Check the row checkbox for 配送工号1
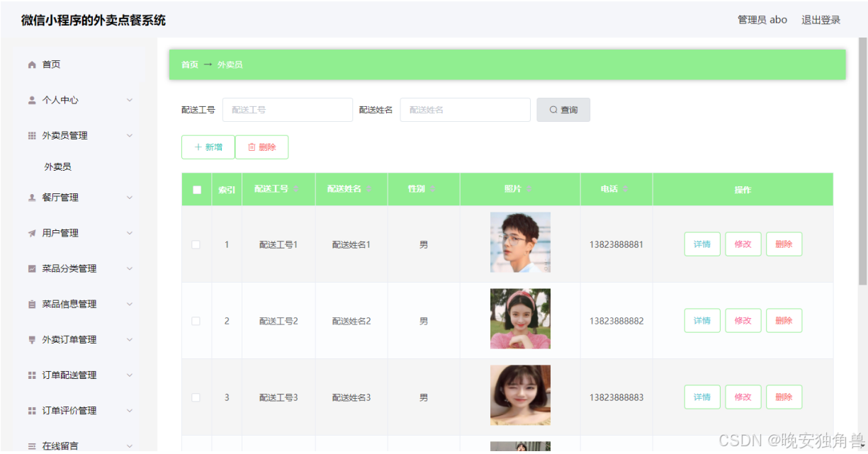Image resolution: width=868 pixels, height=454 pixels. coord(196,244)
